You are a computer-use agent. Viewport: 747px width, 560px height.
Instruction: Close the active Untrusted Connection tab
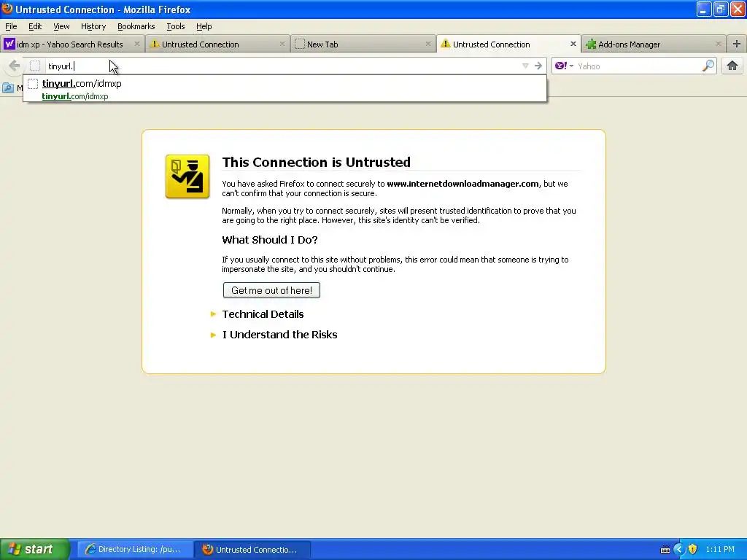(573, 44)
